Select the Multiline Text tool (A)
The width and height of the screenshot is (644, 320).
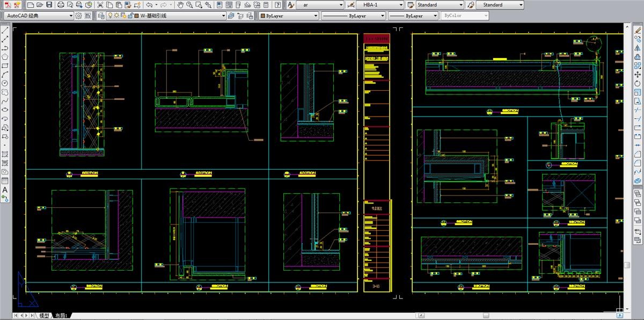[5, 190]
